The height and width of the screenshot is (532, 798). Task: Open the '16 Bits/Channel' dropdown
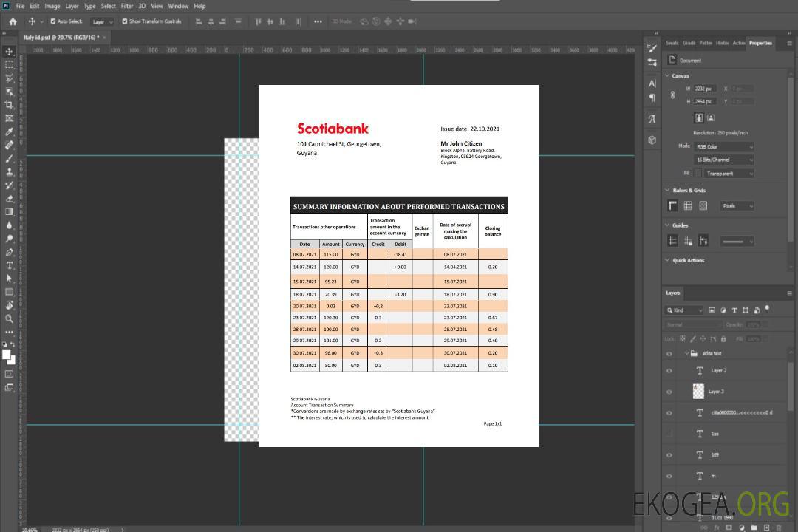pos(723,160)
